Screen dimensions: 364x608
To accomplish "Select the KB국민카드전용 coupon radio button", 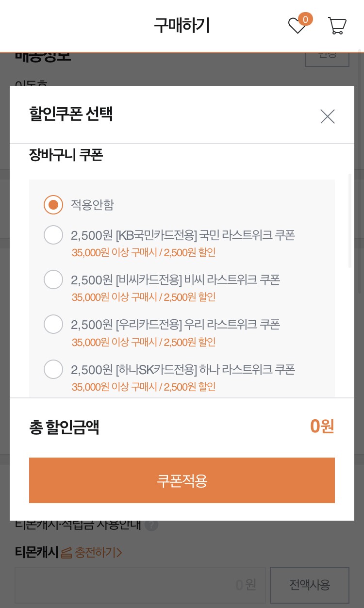I will point(53,235).
